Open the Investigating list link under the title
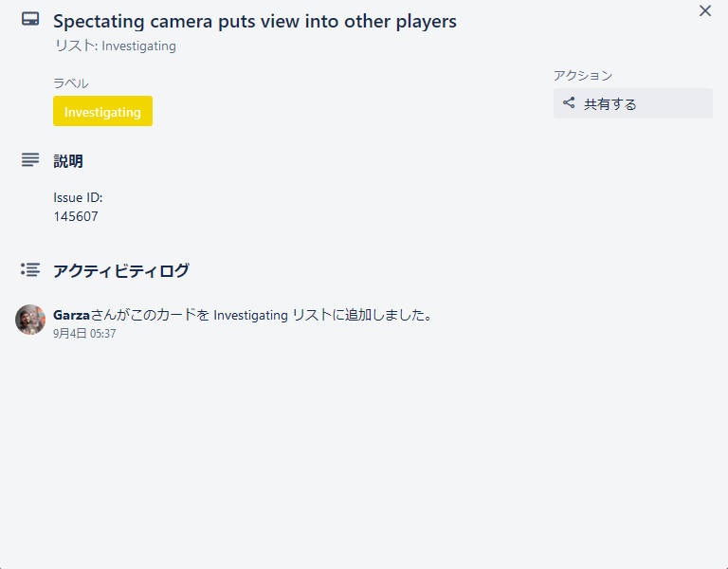 [x=138, y=46]
